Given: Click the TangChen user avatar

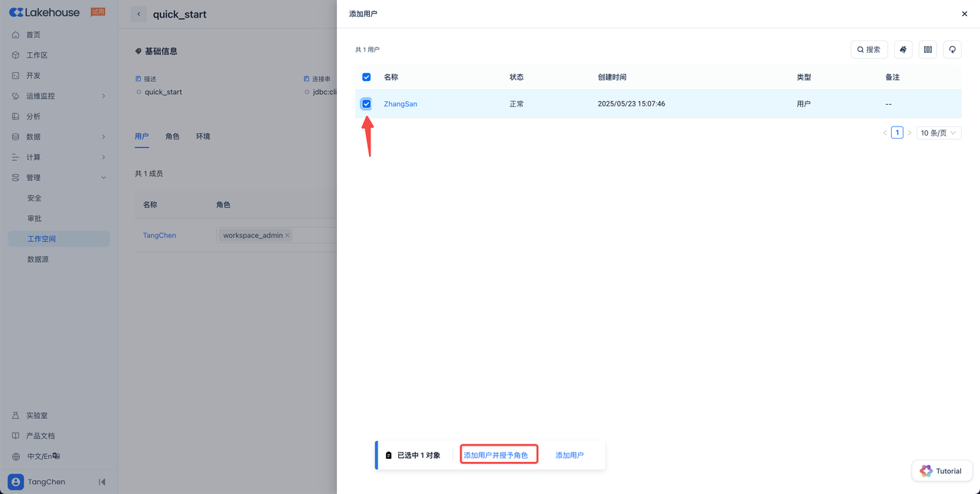Looking at the screenshot, I should pyautogui.click(x=16, y=482).
